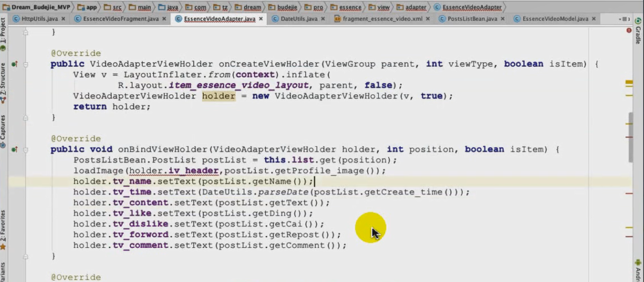The width and height of the screenshot is (644, 282).
Task: Click on the tv_comment field
Action: (x=140, y=245)
